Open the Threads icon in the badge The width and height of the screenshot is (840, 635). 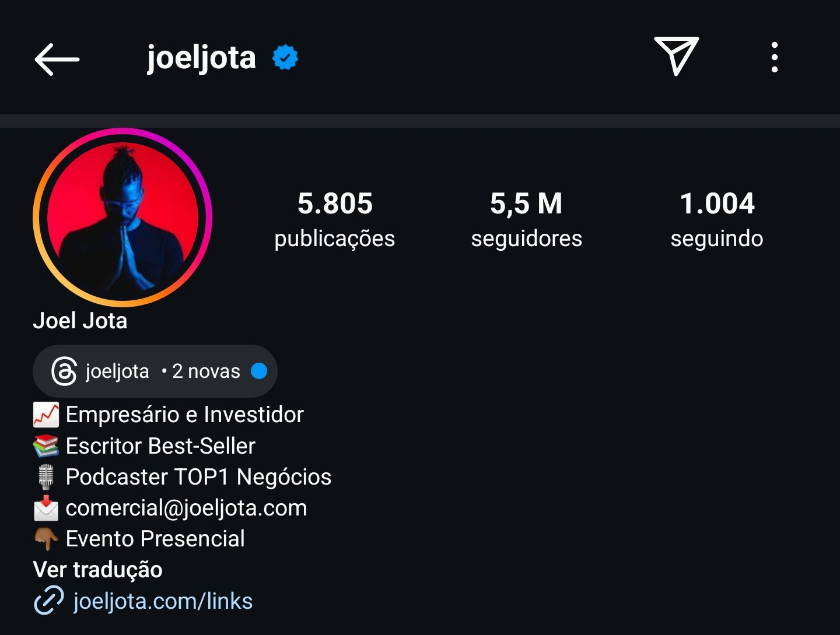65,371
